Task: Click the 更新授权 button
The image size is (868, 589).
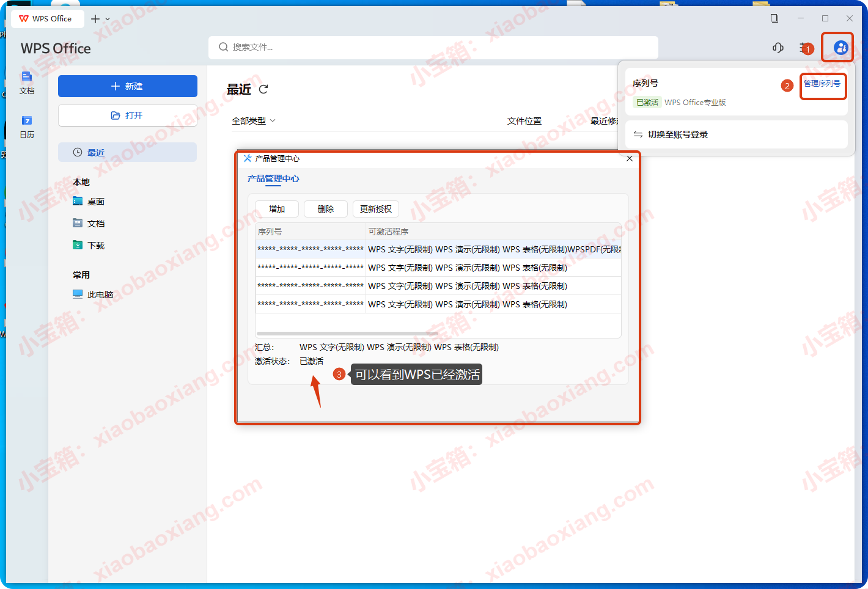Action: click(x=375, y=209)
